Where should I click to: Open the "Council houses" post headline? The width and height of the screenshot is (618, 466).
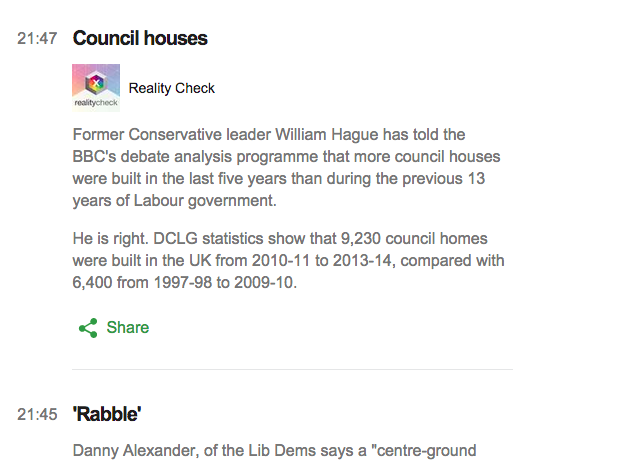[140, 39]
